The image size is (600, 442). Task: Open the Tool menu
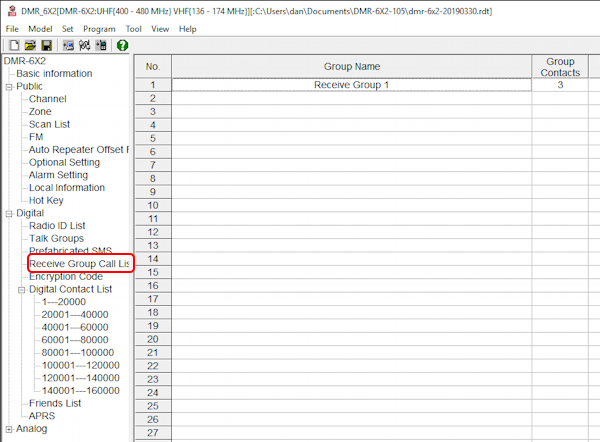point(133,29)
